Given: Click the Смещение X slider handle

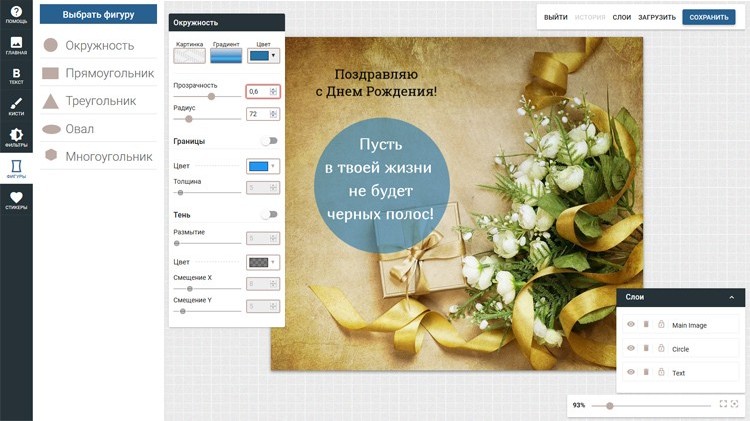Looking at the screenshot, I should [x=189, y=288].
